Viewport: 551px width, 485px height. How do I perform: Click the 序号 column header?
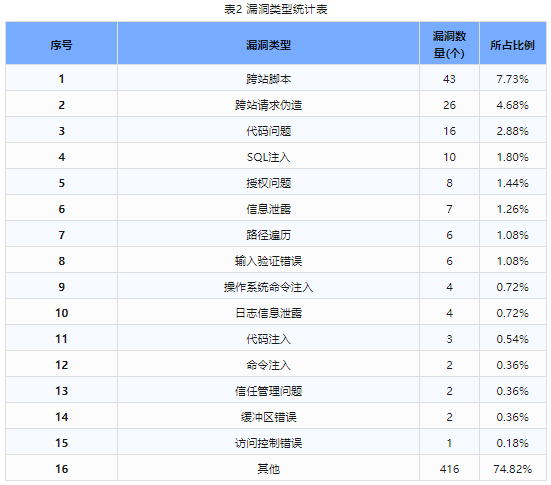coord(61,43)
